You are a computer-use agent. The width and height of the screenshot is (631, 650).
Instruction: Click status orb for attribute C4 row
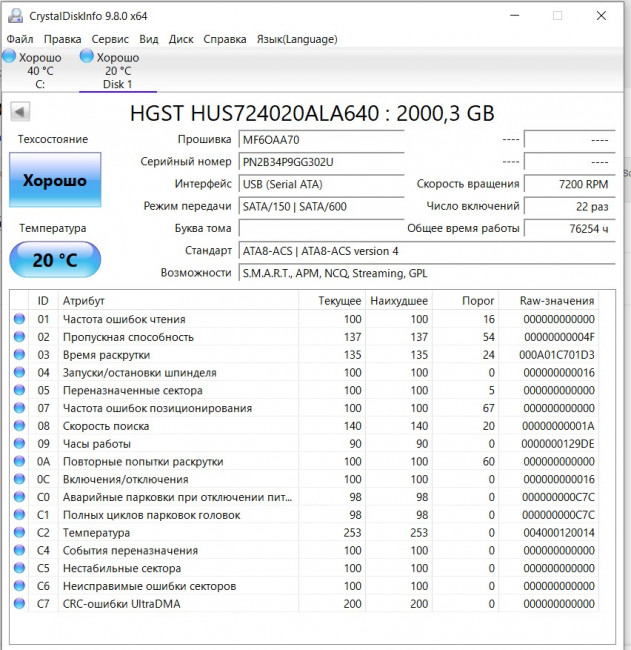(19, 550)
